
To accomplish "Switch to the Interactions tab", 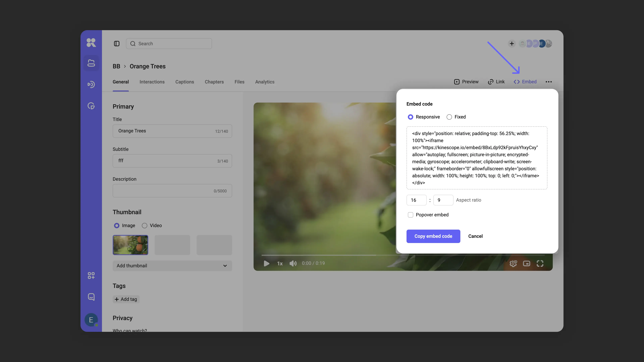I will pyautogui.click(x=152, y=82).
